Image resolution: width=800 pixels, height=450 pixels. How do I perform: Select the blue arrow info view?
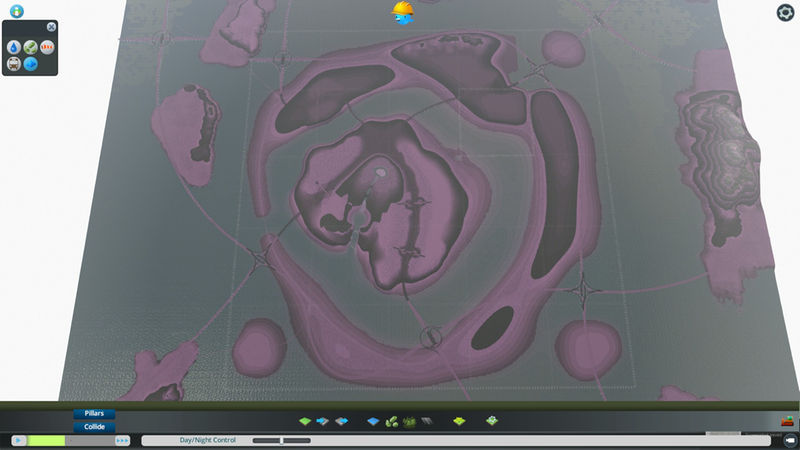(31, 64)
